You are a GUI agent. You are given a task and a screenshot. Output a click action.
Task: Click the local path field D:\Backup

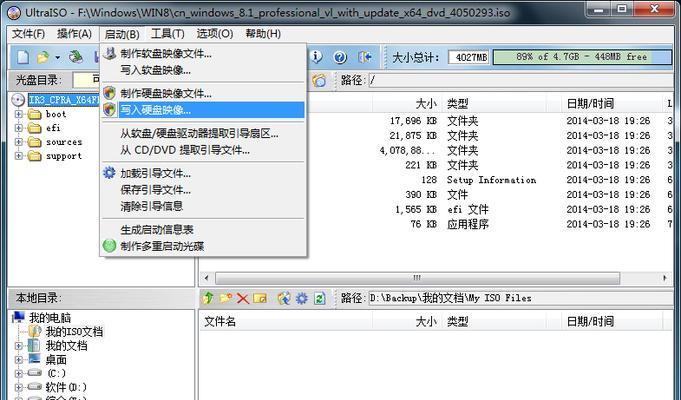[523, 298]
